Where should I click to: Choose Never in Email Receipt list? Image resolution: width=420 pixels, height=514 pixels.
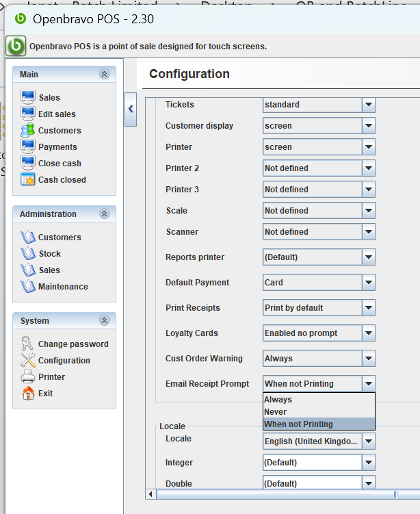click(x=319, y=412)
